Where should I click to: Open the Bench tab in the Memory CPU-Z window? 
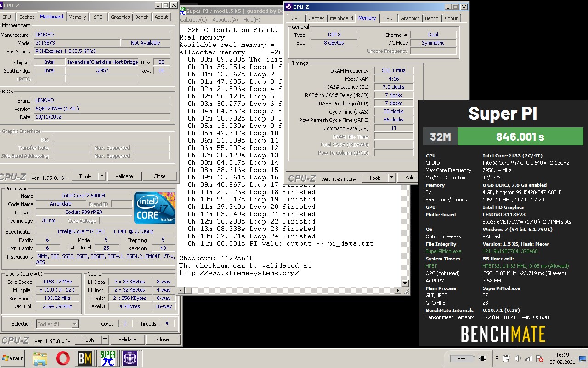point(431,18)
